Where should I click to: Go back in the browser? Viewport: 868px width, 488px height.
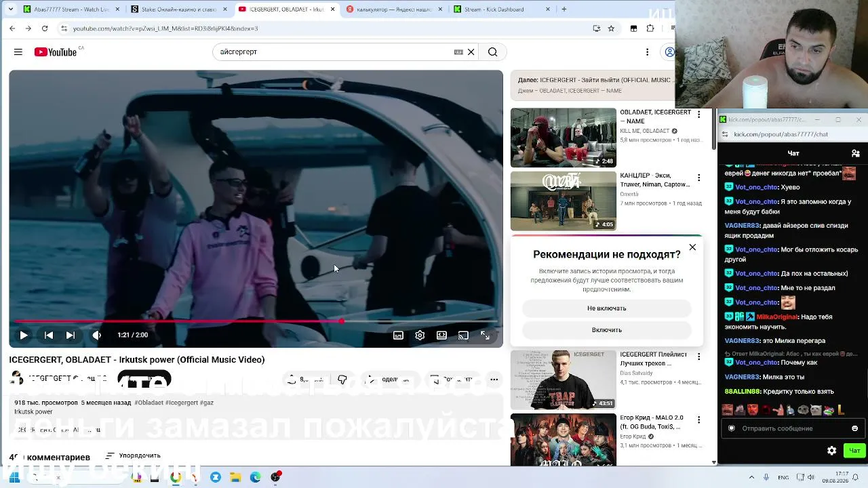click(12, 28)
